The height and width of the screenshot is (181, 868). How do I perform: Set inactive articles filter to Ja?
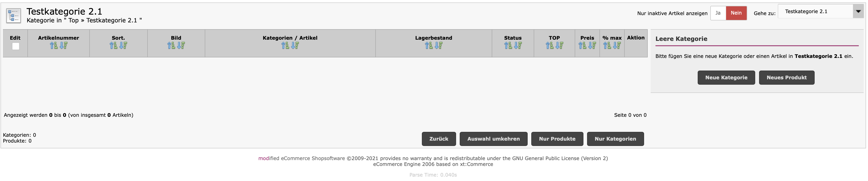[718, 13]
